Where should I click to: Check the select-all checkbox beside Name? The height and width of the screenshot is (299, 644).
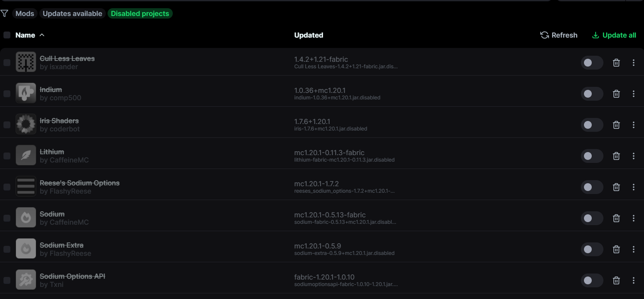[7, 35]
